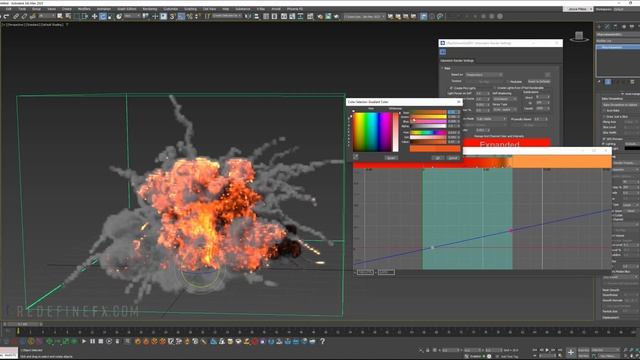Click the Render Production teapot icon
The image size is (640, 360).
337,16
